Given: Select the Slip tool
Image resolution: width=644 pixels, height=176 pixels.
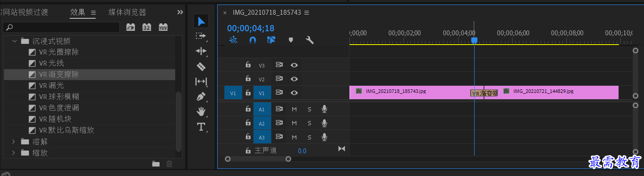Looking at the screenshot, I should point(201,81).
